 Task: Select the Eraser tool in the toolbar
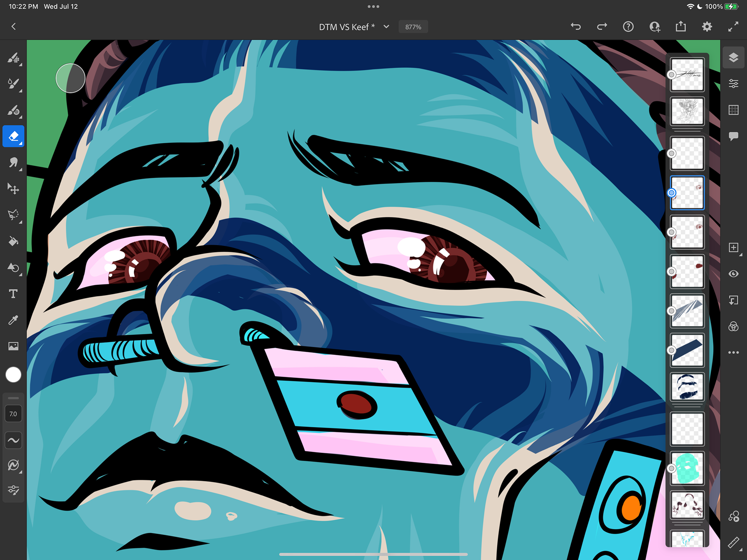tap(14, 136)
